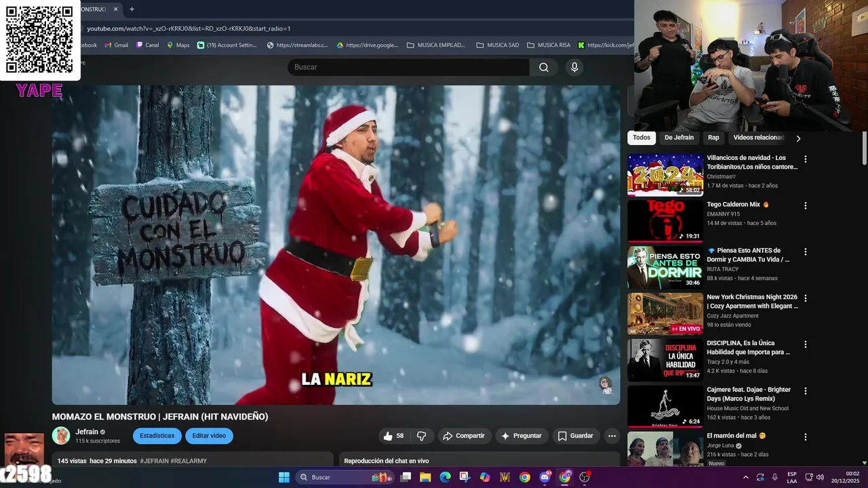
Task: Open Discord from the taskbar
Action: point(545,477)
